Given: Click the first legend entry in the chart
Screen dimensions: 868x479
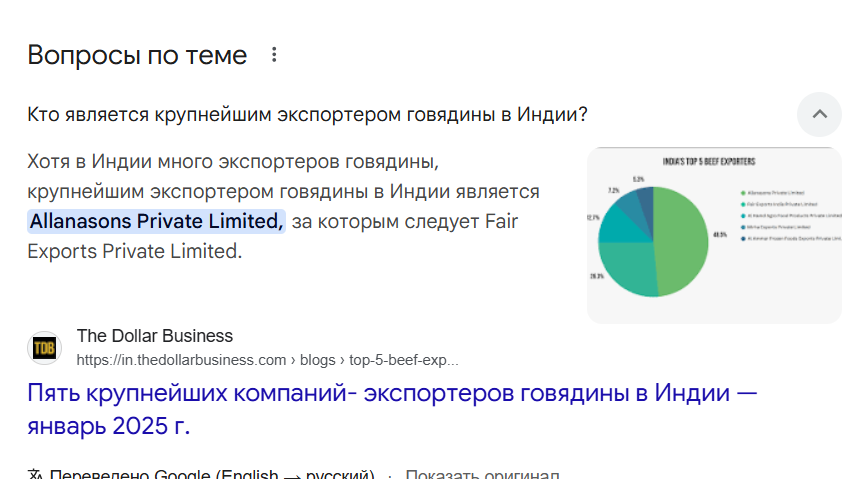Looking at the screenshot, I should coord(774,192).
